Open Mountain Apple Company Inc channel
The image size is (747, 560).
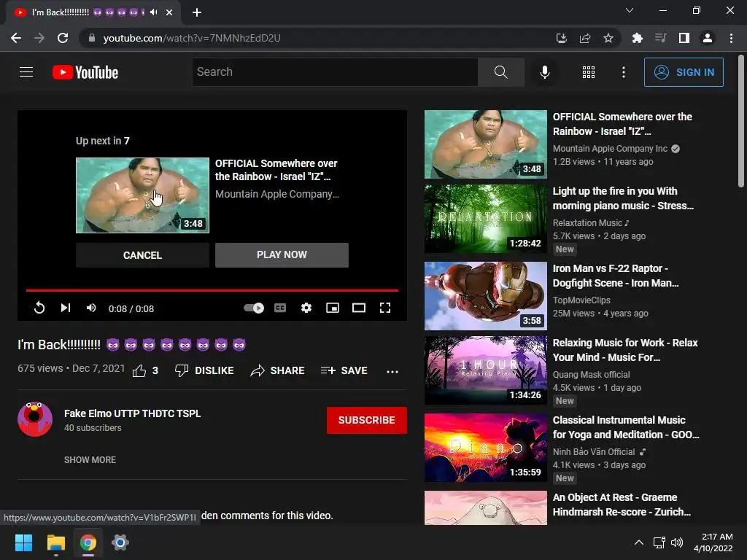click(610, 149)
